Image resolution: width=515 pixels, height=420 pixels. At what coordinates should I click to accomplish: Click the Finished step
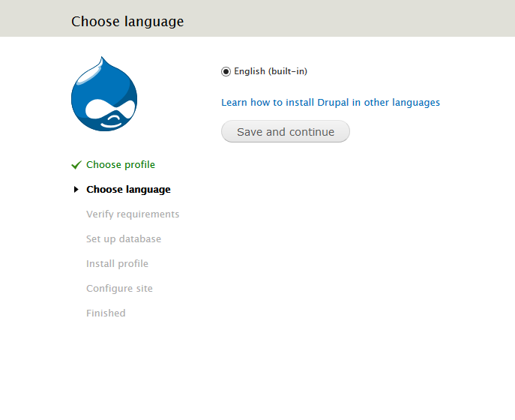click(106, 313)
